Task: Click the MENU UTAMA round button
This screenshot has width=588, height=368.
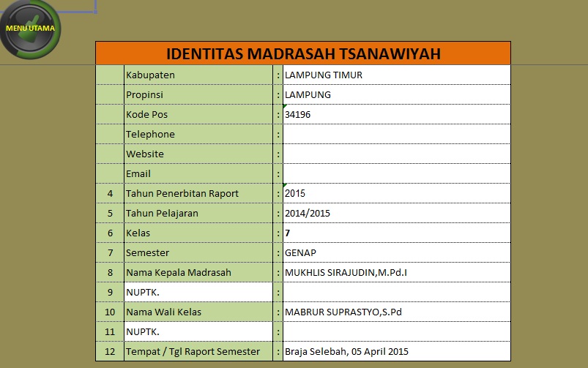Action: [30, 29]
